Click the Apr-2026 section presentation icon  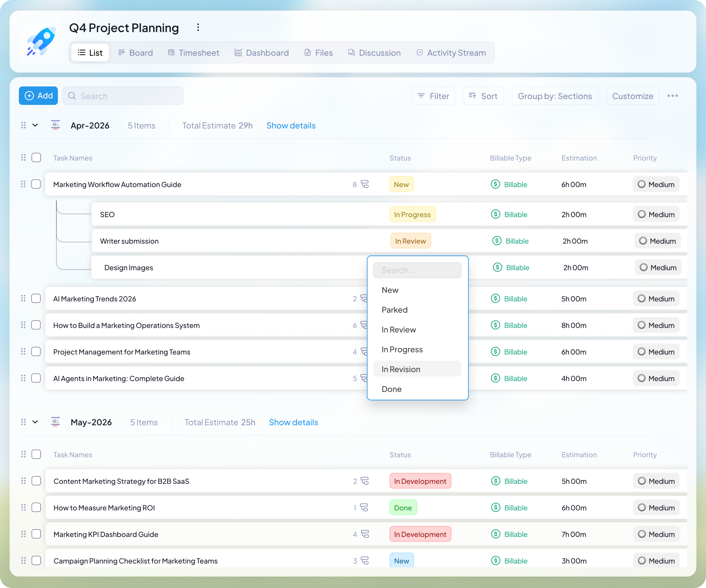[x=56, y=125]
